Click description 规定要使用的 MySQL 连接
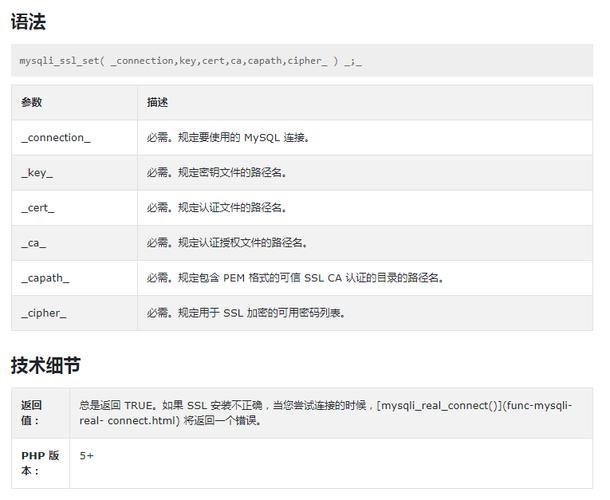The image size is (610, 500). [x=228, y=138]
